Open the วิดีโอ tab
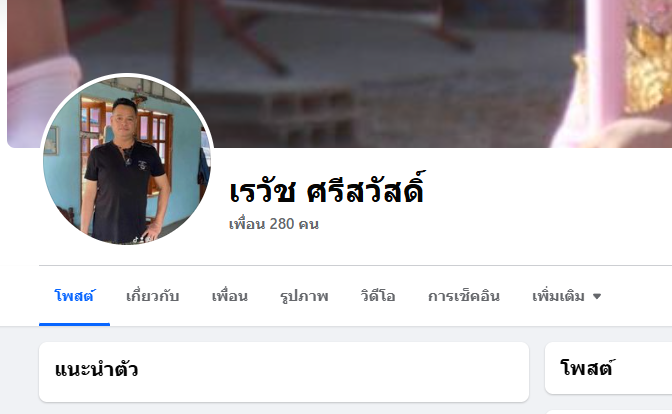This screenshot has width=672, height=414. pos(378,296)
